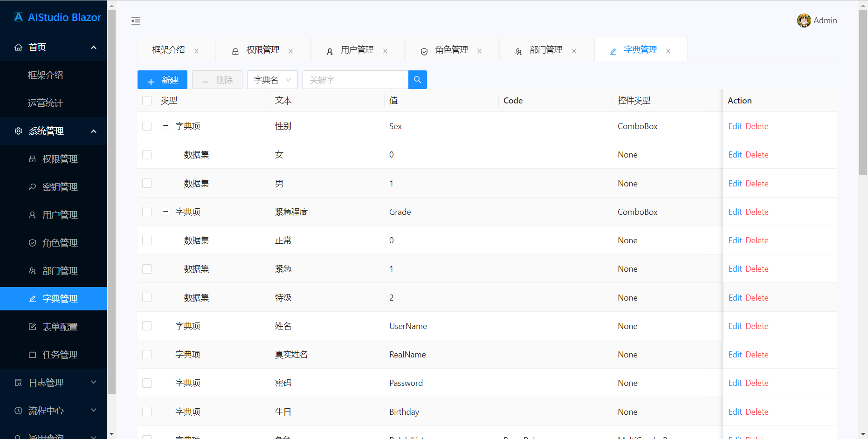
Task: Click the AIStudio Blazor logo icon
Action: 19,17
